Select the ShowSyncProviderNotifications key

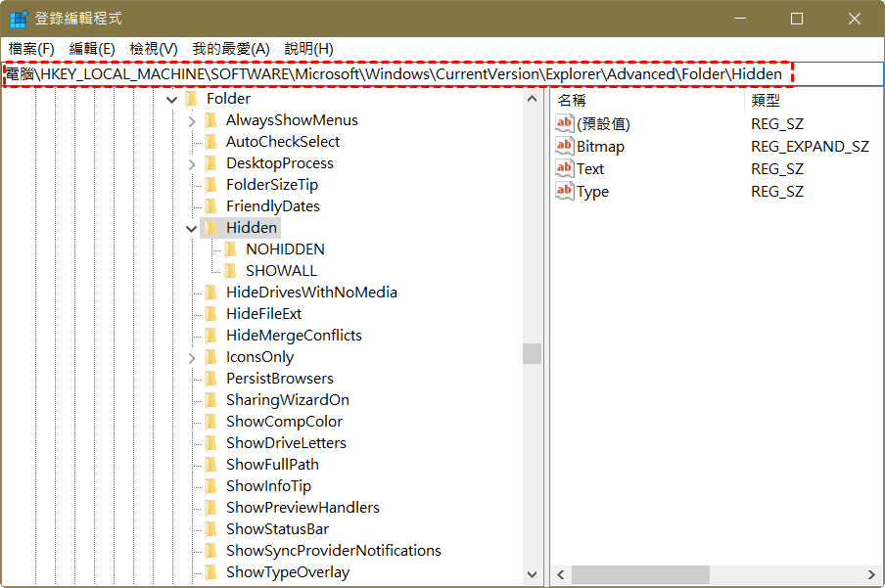pyautogui.click(x=334, y=551)
